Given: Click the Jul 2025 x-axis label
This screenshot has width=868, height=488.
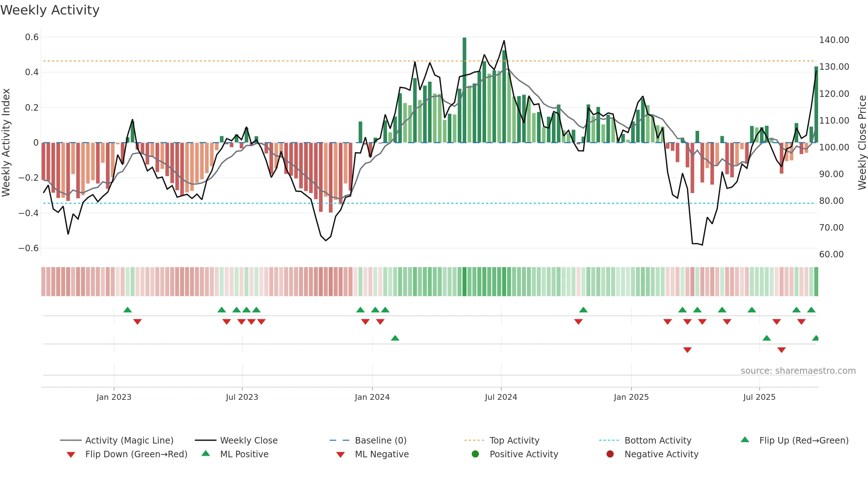Looking at the screenshot, I should point(759,397).
